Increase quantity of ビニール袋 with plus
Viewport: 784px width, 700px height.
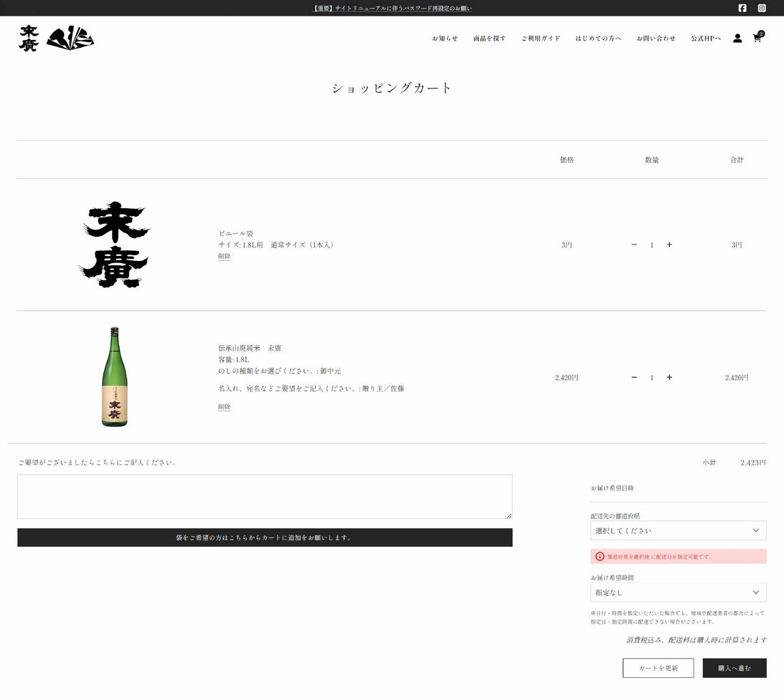[x=669, y=245]
